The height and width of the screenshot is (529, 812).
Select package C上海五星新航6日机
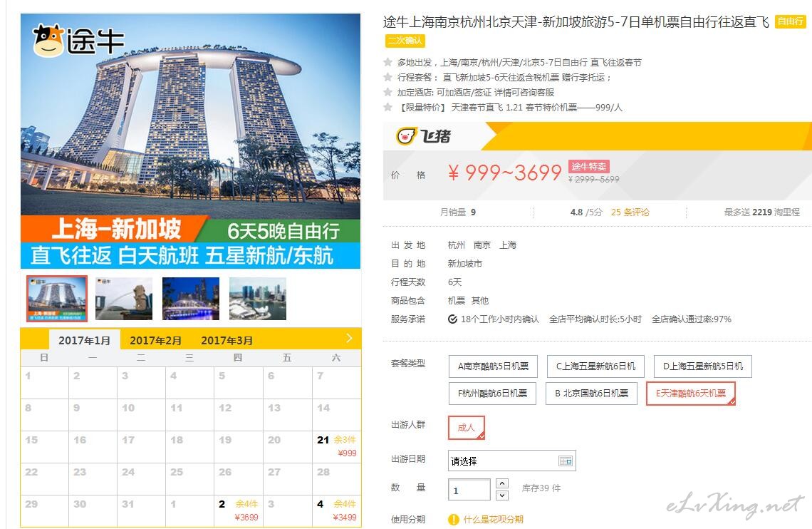click(595, 366)
